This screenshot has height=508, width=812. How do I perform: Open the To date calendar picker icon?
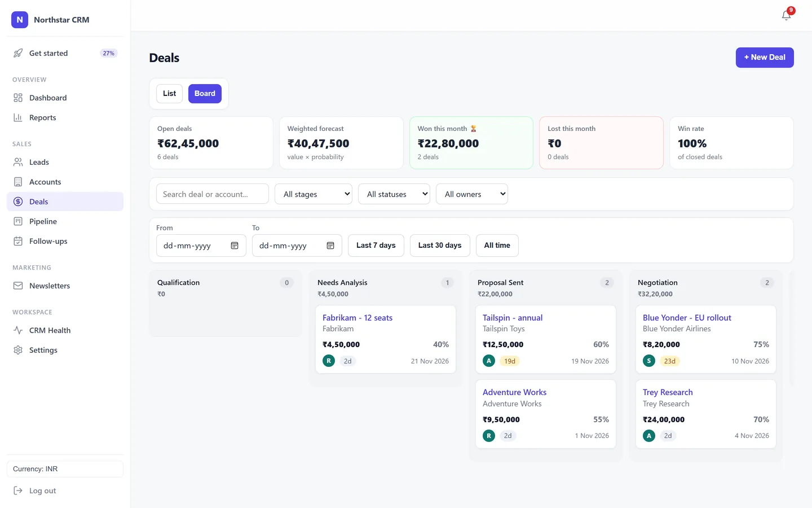pyautogui.click(x=330, y=246)
